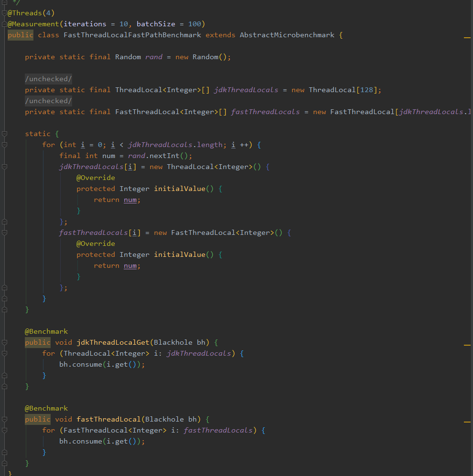473x476 pixels.
Task: Click the class name FastThreadLocalFastPathBenchmark
Action: pos(132,35)
